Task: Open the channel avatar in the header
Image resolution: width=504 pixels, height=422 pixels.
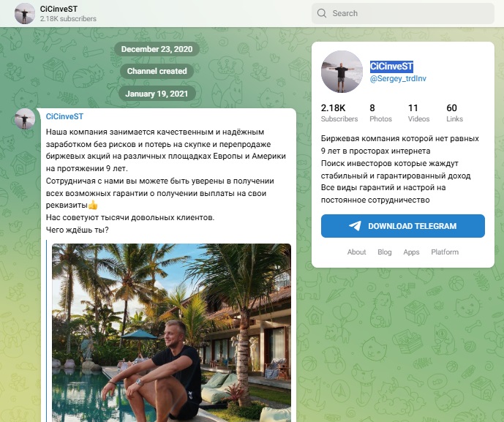Action: coord(25,13)
